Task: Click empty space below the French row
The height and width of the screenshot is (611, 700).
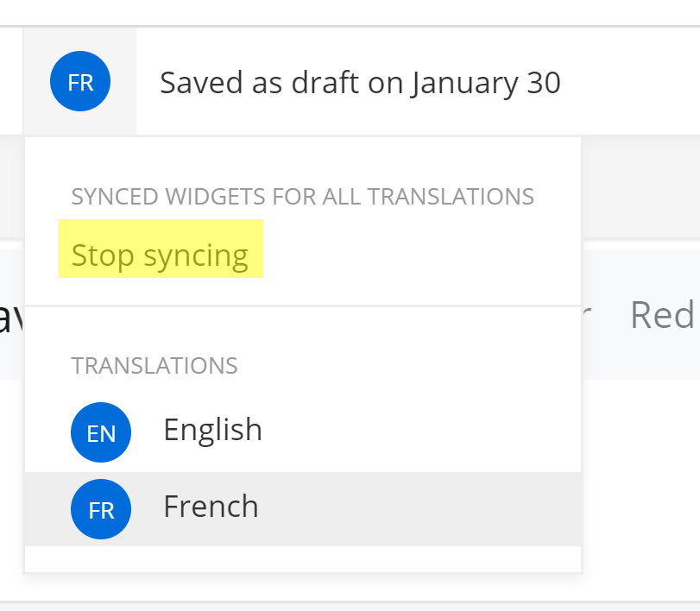Action: click(303, 559)
